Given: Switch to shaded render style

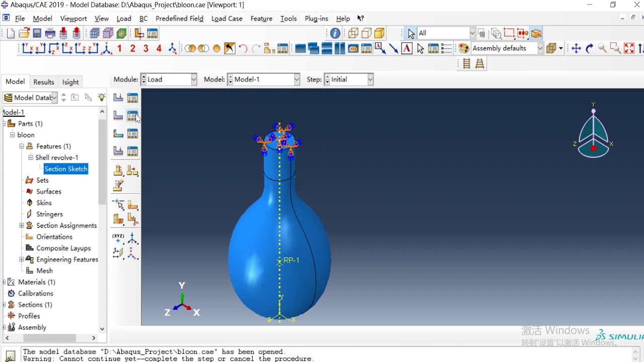Looking at the screenshot, I should click(x=379, y=34).
